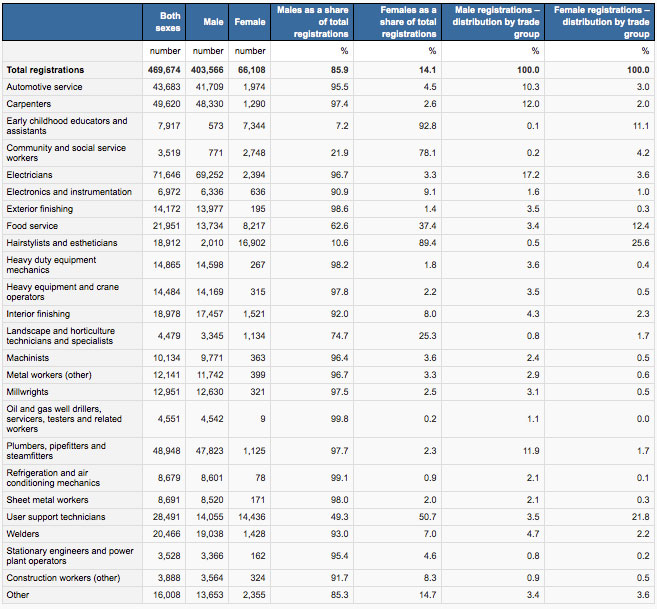657x609 pixels.
Task: Click the "Automotive service" row label
Action: point(44,87)
